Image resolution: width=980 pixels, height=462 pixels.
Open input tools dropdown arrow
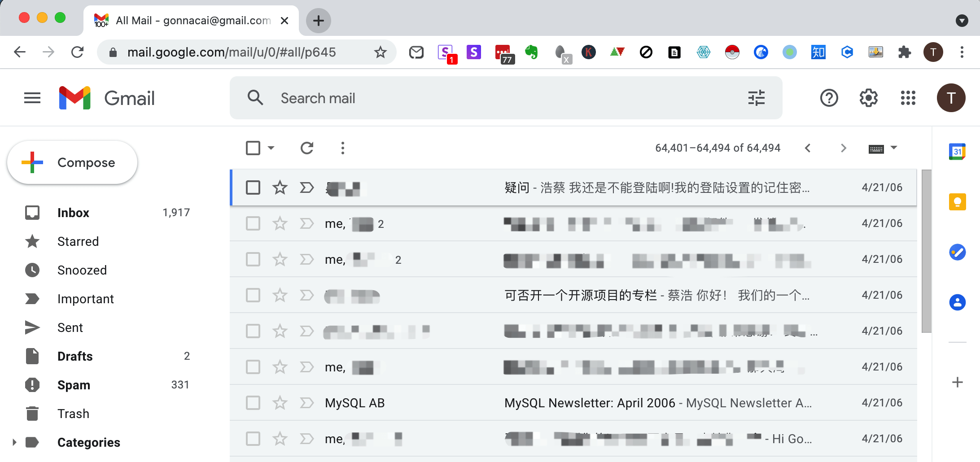894,148
